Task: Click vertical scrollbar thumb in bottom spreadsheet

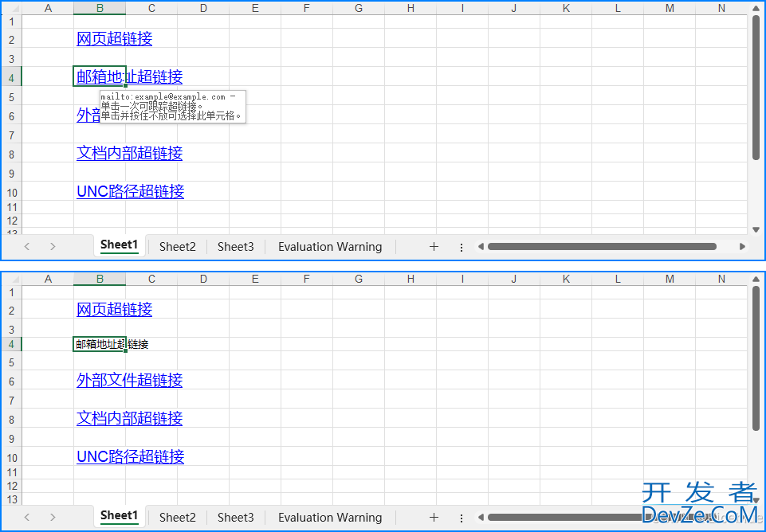Action: point(756,358)
